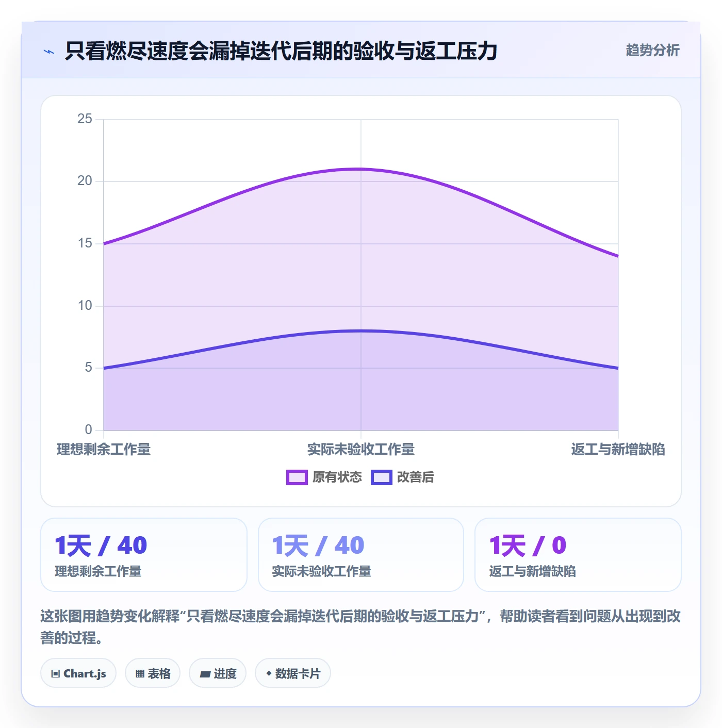The image size is (722, 728).
Task: Click the 原有状态 legend label
Action: pyautogui.click(x=337, y=477)
